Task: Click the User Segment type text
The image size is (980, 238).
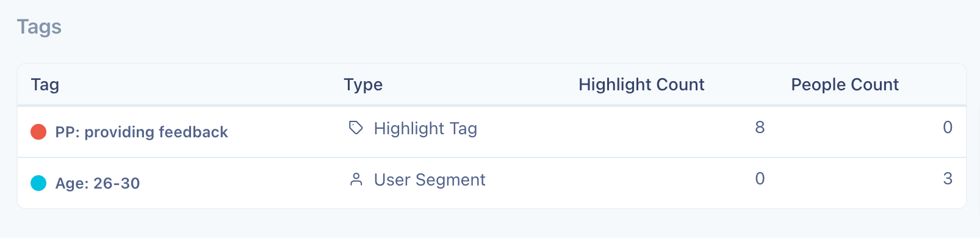Action: [430, 179]
